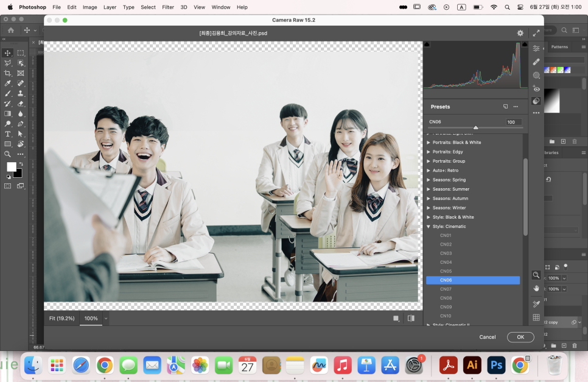The height and width of the screenshot is (382, 588).
Task: Select the Horizontal Type tool
Action: (7, 134)
